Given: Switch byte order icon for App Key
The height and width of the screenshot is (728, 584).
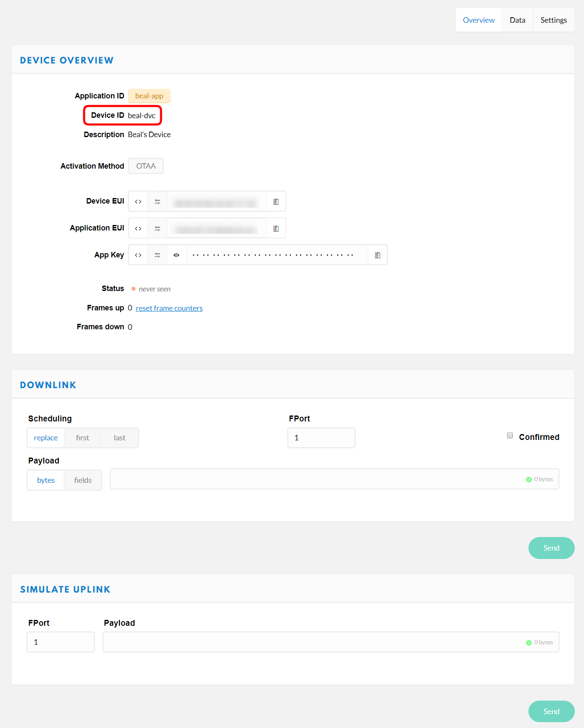Looking at the screenshot, I should click(157, 255).
